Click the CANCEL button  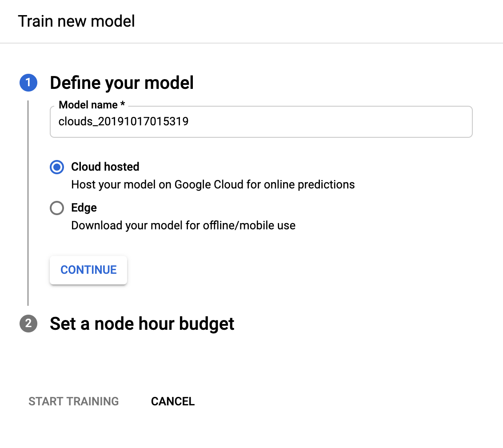click(x=173, y=401)
